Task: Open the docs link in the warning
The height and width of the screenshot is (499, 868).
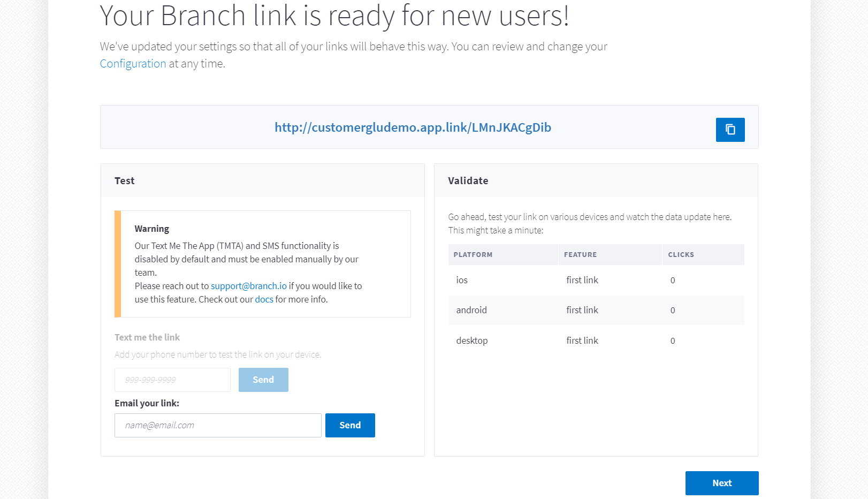Action: pos(264,299)
